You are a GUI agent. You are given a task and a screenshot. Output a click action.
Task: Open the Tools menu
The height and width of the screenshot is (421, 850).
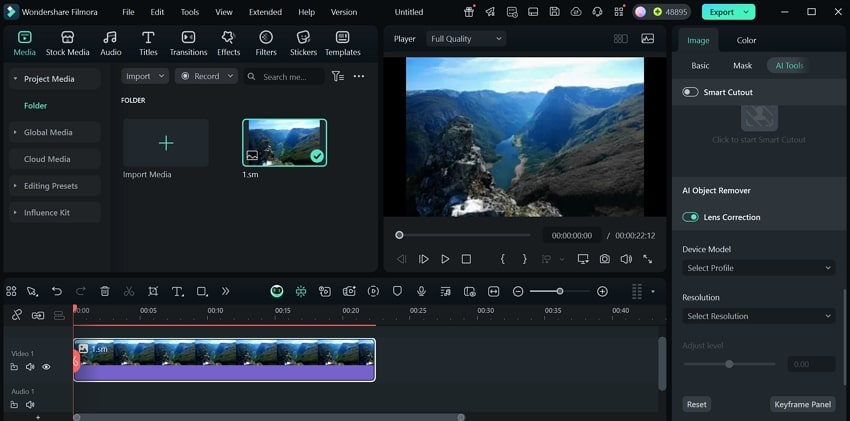coord(190,12)
